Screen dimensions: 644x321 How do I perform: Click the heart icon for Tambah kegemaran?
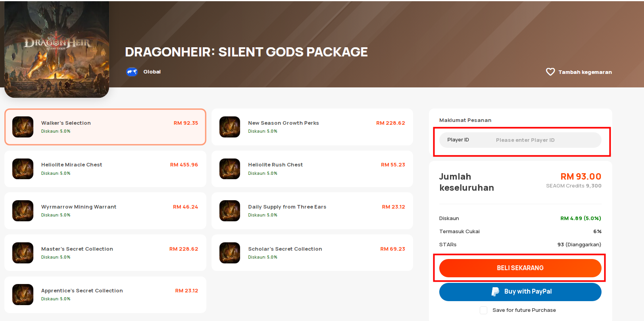click(x=550, y=72)
